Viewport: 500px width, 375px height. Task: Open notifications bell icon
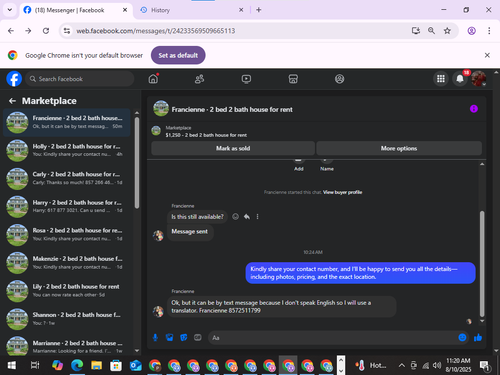[x=460, y=79]
